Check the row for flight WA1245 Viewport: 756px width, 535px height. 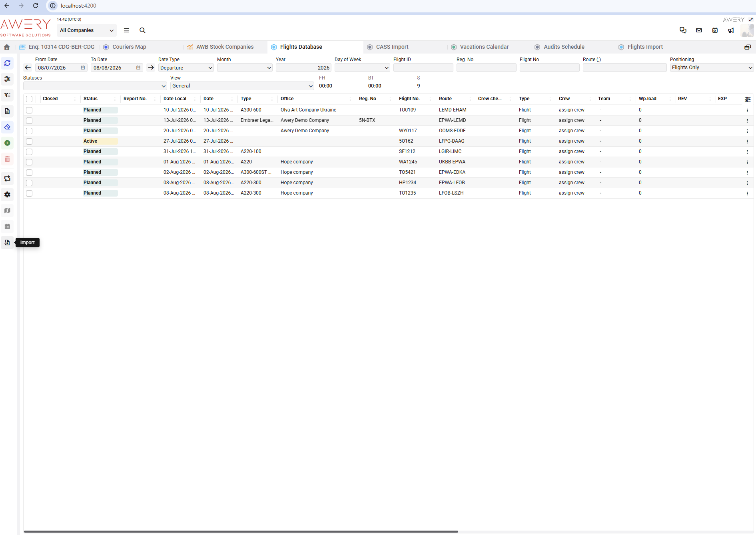point(29,162)
